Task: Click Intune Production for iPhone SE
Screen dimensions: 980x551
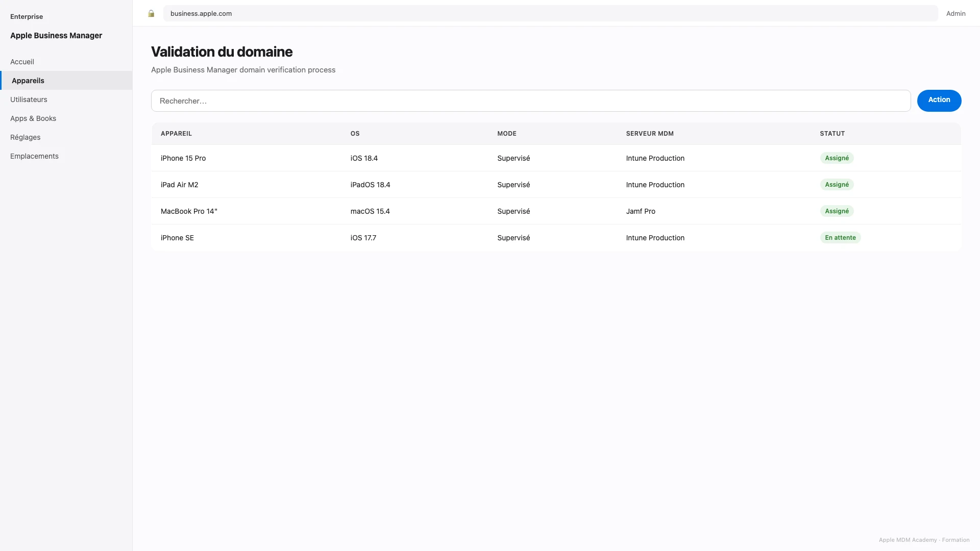Action: (655, 238)
